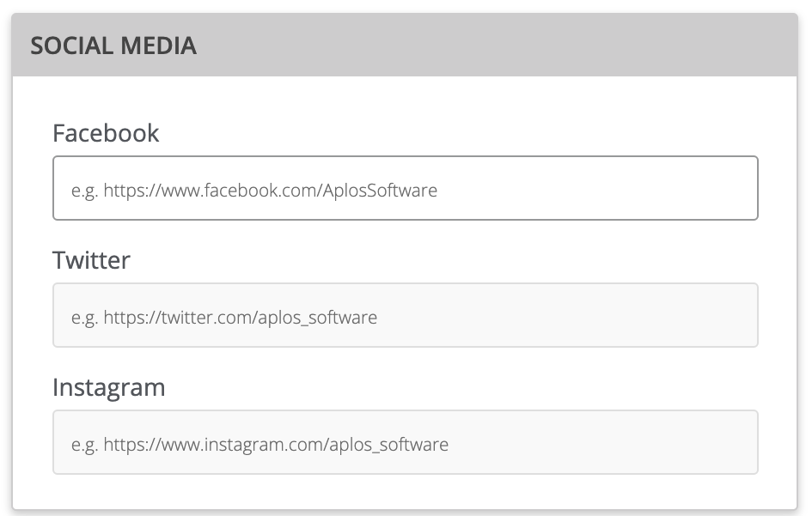Click the instagram.com/aplos_software placeholder text
Viewport: 812px width, 516px height.
[x=260, y=445]
